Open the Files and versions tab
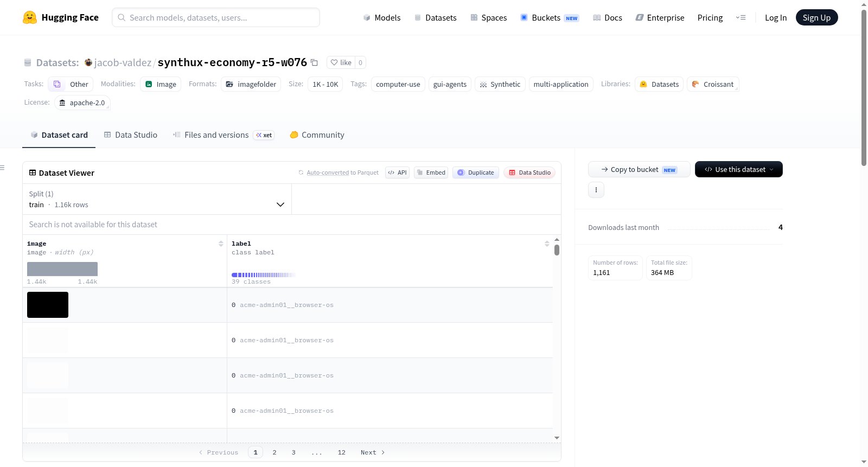 tap(224, 135)
